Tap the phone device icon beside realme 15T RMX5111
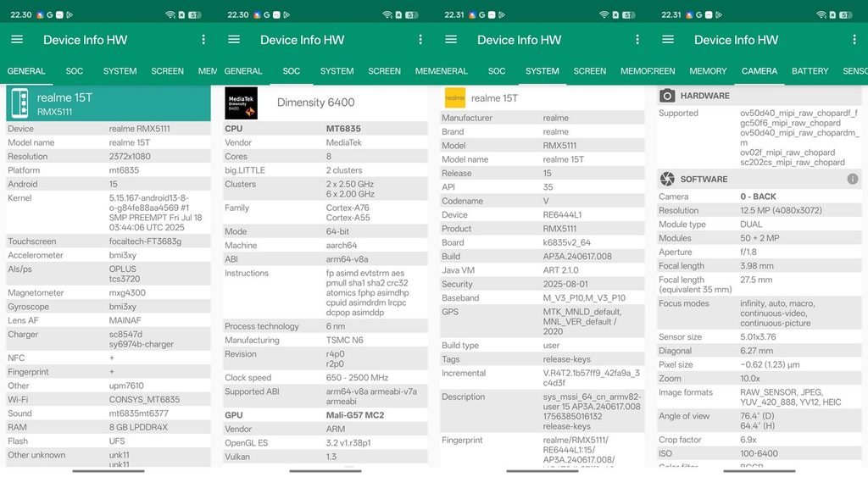868x477 pixels. pyautogui.click(x=20, y=103)
